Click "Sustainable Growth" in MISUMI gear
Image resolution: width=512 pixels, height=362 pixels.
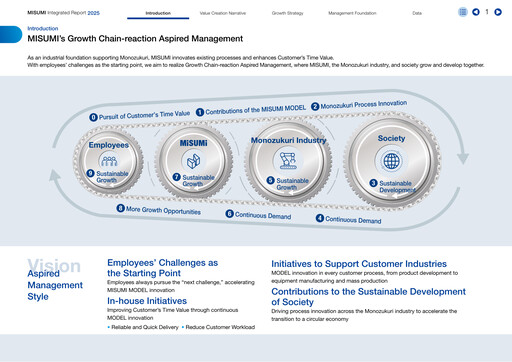(198, 181)
